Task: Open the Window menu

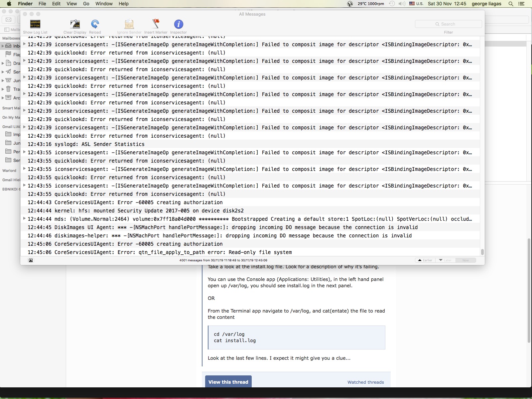Action: pos(104,4)
